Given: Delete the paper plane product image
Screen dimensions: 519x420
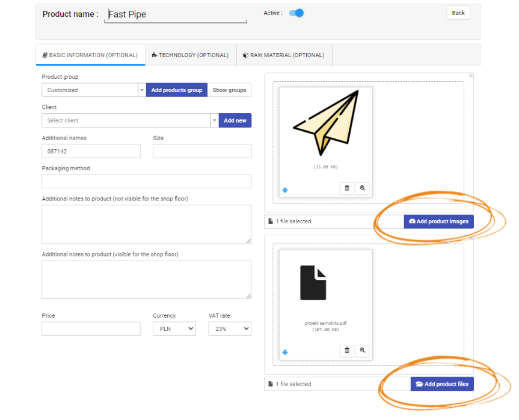Looking at the screenshot, I should pos(347,188).
